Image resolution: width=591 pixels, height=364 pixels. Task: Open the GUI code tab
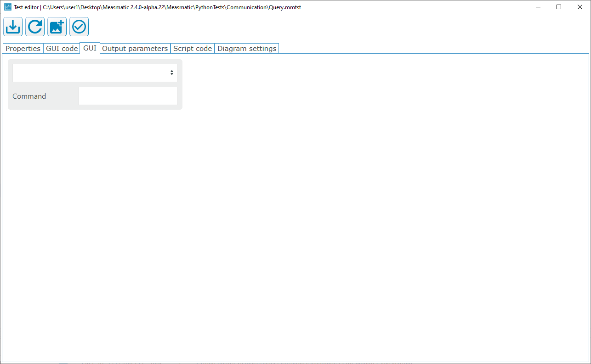(62, 49)
